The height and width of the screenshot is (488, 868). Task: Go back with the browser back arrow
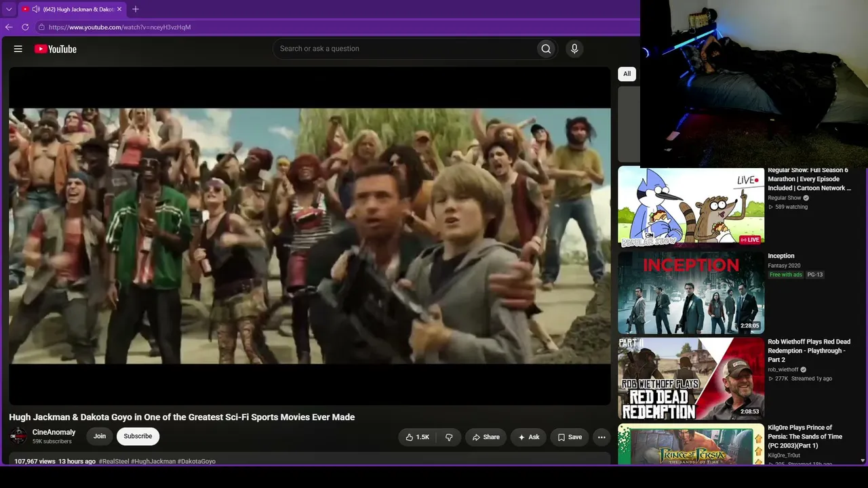click(9, 27)
